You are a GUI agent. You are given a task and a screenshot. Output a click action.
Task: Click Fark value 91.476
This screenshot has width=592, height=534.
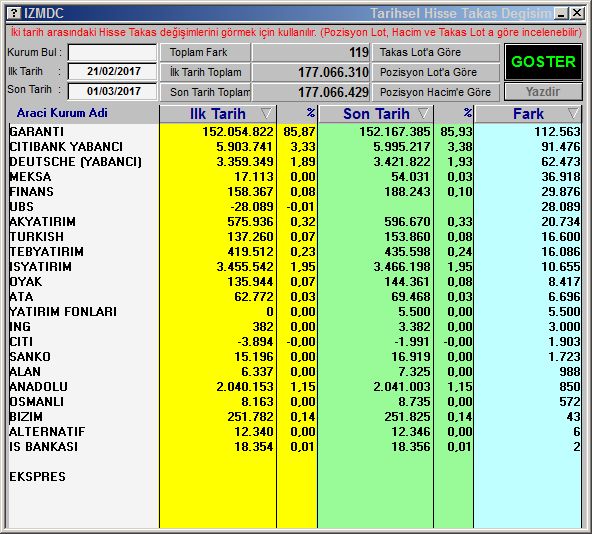pos(561,147)
